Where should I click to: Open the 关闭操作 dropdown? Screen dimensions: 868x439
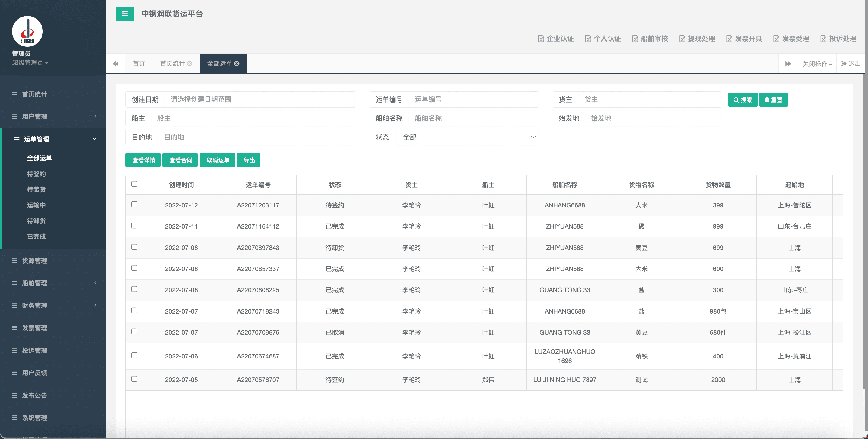817,63
